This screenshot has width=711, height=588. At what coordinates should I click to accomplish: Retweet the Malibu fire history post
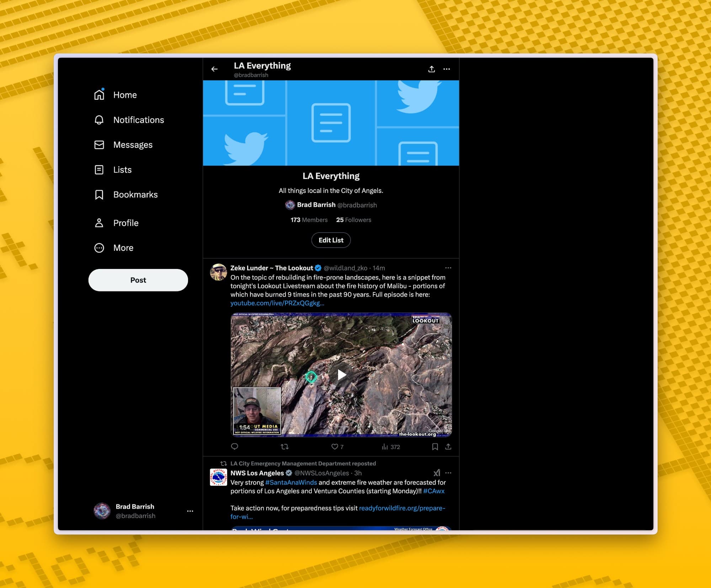285,447
